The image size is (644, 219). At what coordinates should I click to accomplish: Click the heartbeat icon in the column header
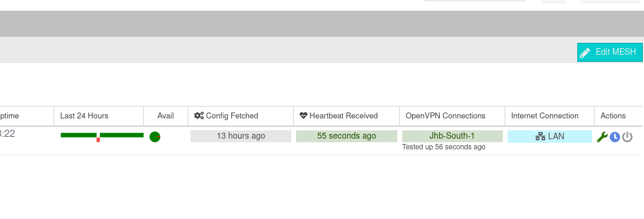303,115
